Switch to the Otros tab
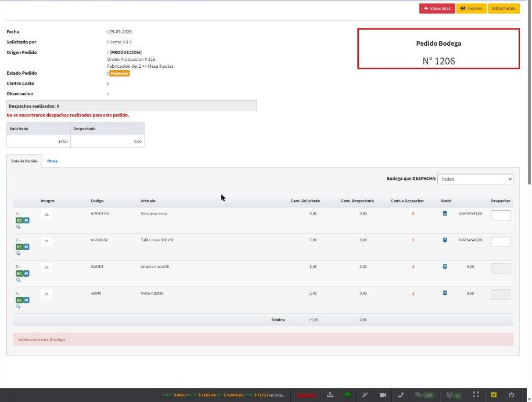This screenshot has width=532, height=402. click(52, 161)
